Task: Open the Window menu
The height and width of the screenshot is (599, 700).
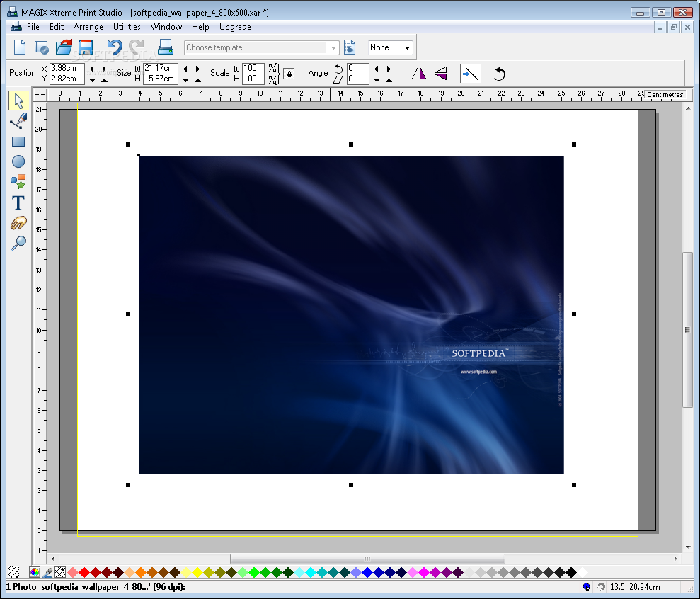Action: coord(166,27)
